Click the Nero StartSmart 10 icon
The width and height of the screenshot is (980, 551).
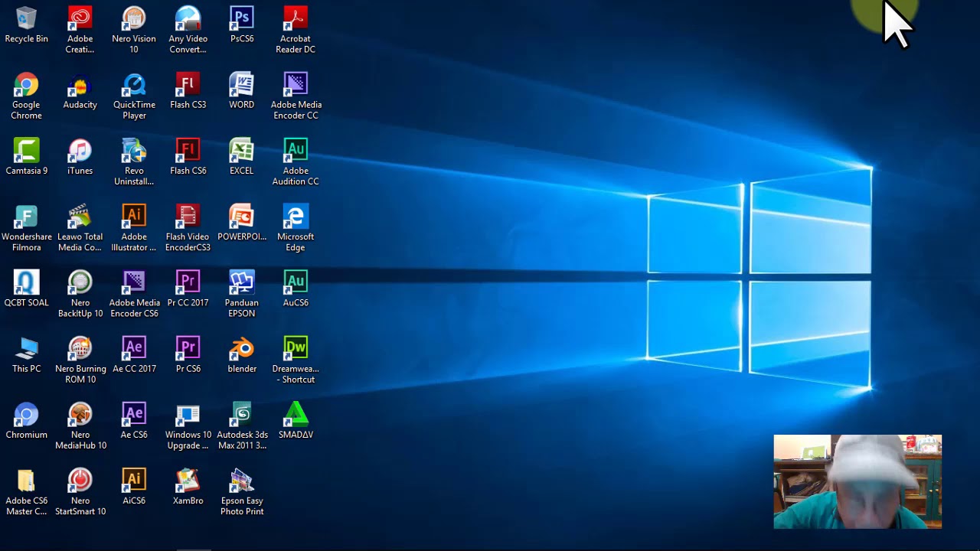(80, 480)
